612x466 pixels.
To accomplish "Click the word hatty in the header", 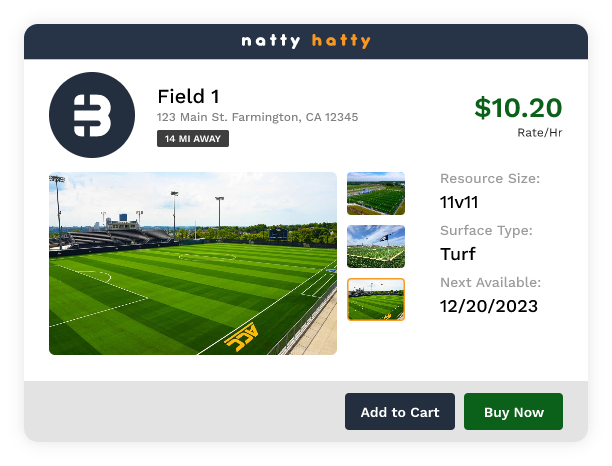I will (341, 42).
